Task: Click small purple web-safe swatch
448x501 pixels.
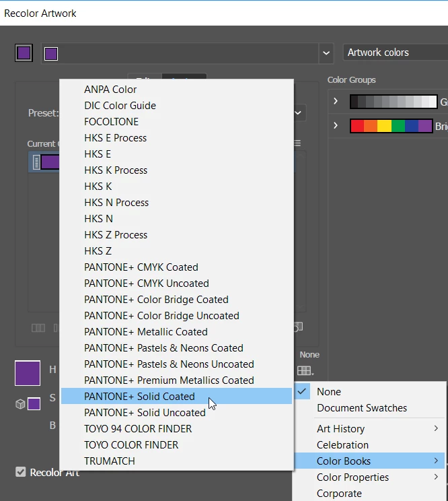Action: coord(34,404)
